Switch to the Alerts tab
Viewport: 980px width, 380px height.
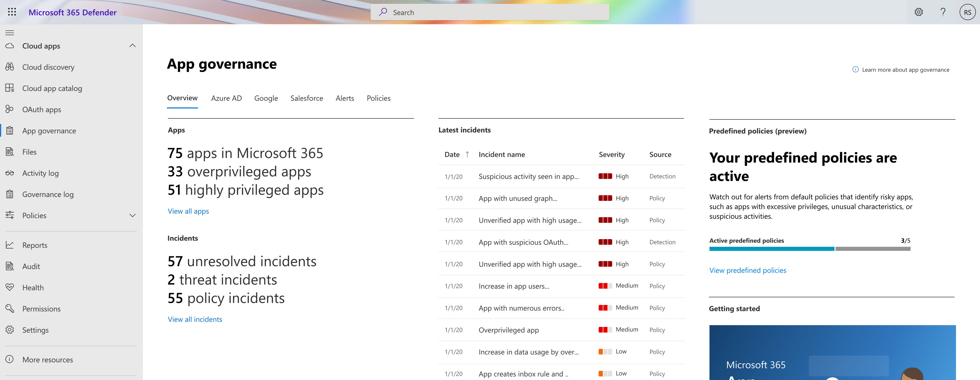[x=345, y=98]
